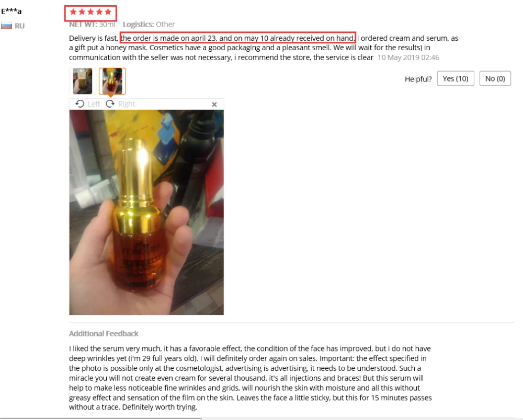Click reviewer name E***a
The width and height of the screenshot is (523, 420).
pos(12,11)
